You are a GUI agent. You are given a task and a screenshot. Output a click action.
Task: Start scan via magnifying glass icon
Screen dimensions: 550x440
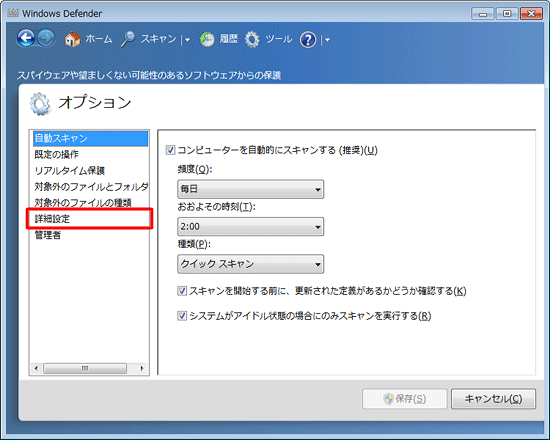pos(128,39)
